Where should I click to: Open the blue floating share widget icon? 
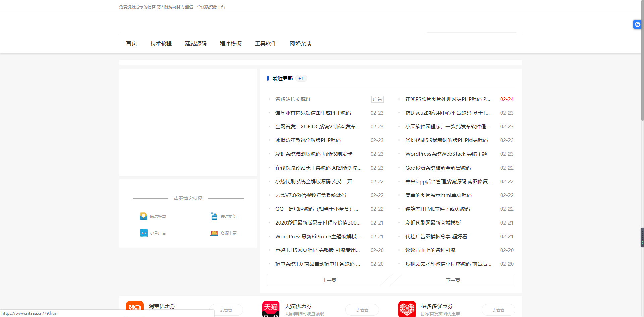coord(637,24)
